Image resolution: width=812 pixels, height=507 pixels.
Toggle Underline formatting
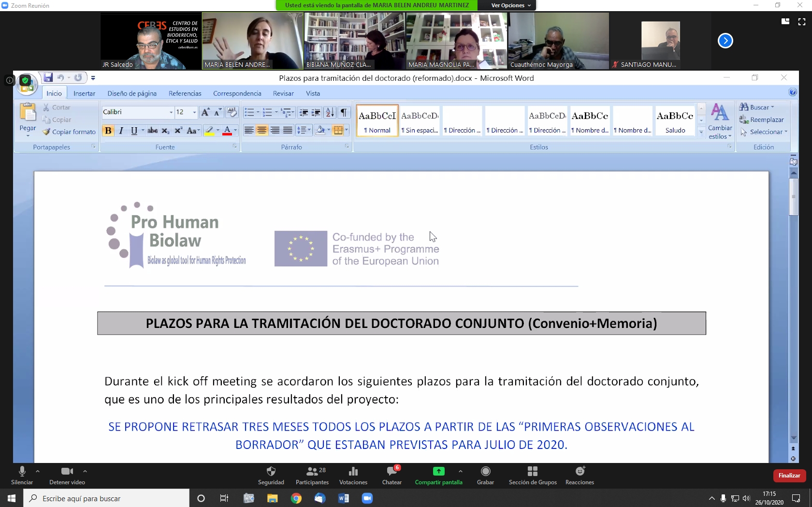coord(134,131)
